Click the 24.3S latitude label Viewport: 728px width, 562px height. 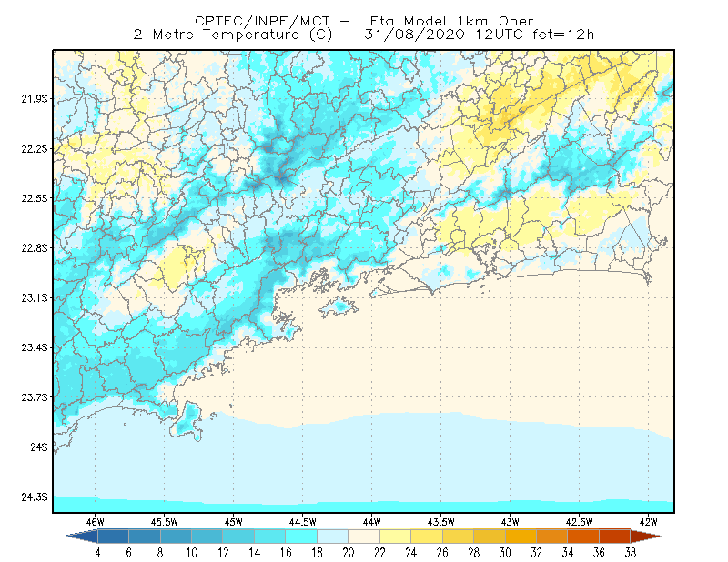[35, 497]
